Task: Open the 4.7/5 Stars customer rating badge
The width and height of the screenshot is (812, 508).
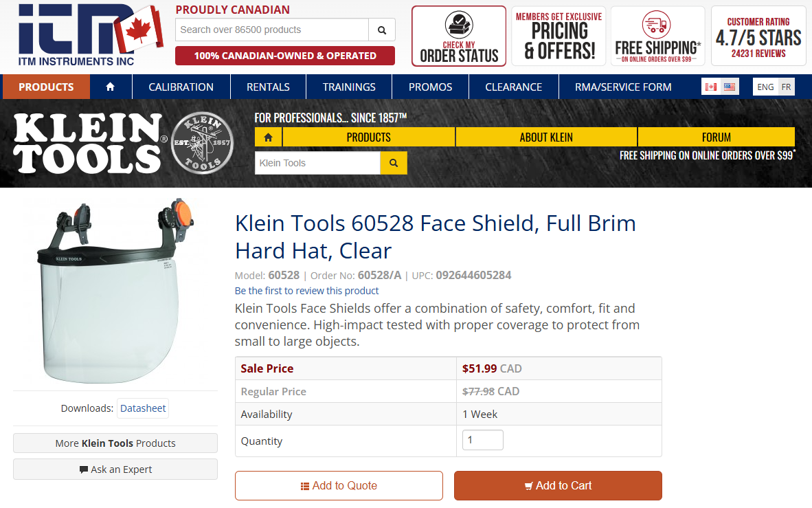Action: tap(758, 35)
